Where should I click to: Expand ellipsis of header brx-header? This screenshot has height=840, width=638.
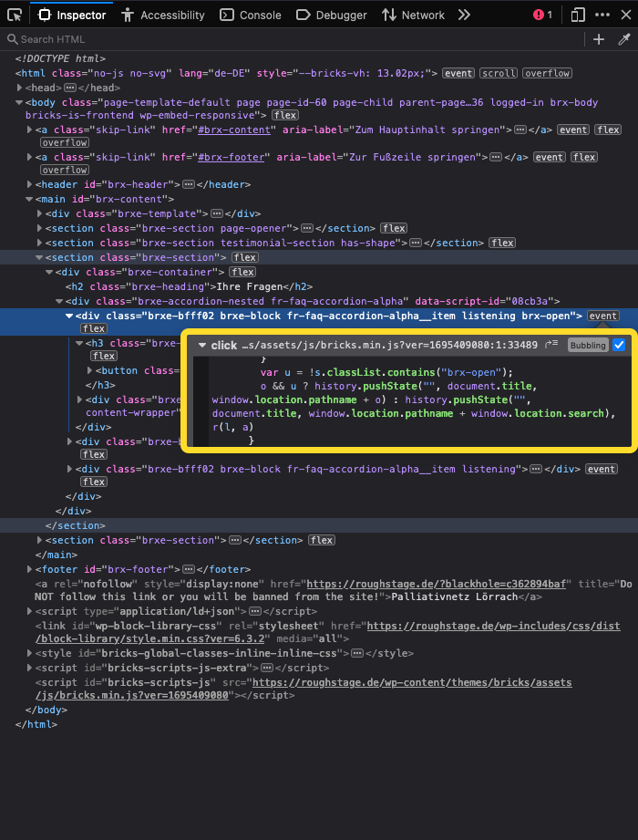click(x=189, y=184)
